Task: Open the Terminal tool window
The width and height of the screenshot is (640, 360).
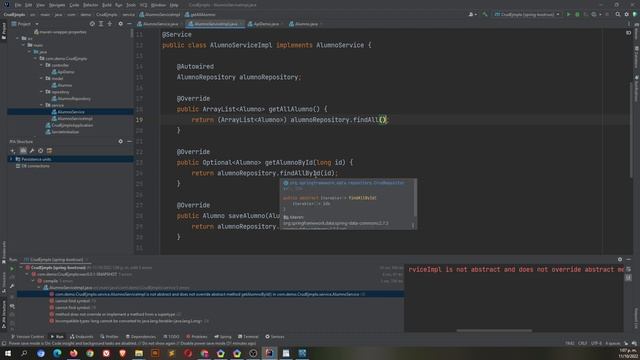Action: (x=248, y=337)
